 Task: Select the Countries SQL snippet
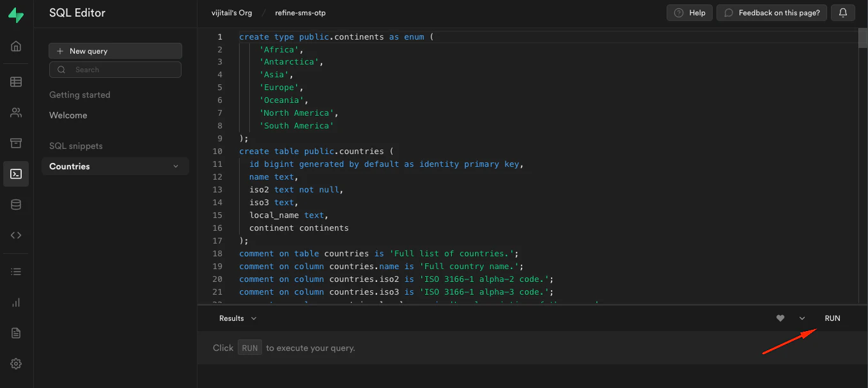click(x=70, y=167)
